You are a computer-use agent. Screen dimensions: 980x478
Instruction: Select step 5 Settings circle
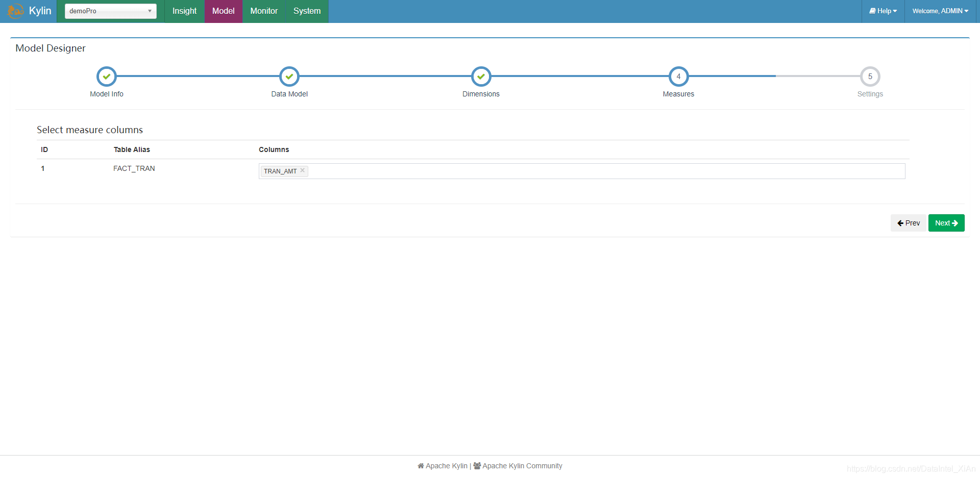870,77
